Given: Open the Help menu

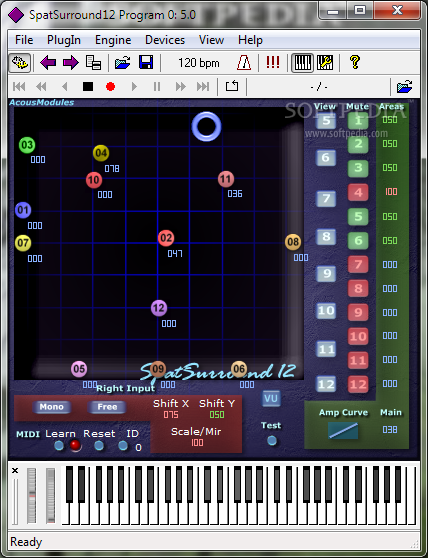Looking at the screenshot, I should [250, 40].
